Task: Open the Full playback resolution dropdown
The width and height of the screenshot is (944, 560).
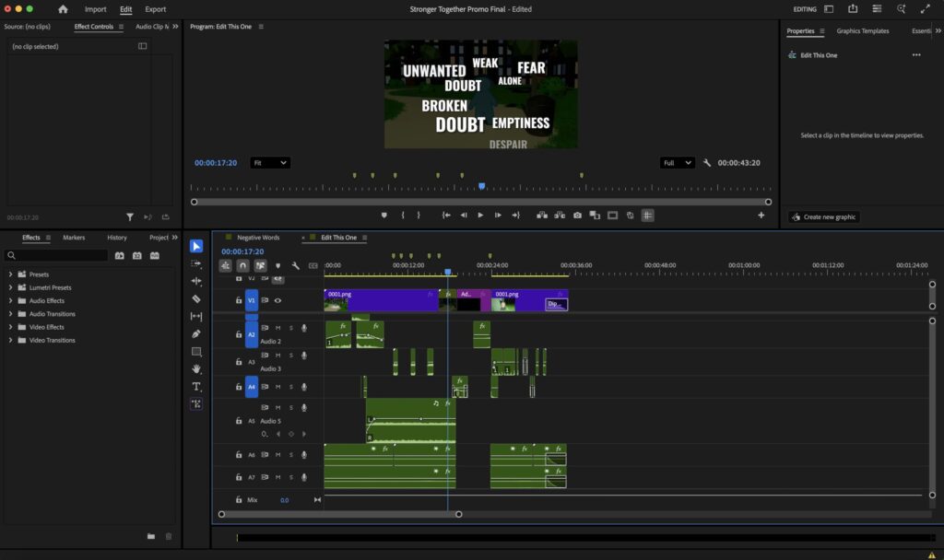Action: coord(677,163)
